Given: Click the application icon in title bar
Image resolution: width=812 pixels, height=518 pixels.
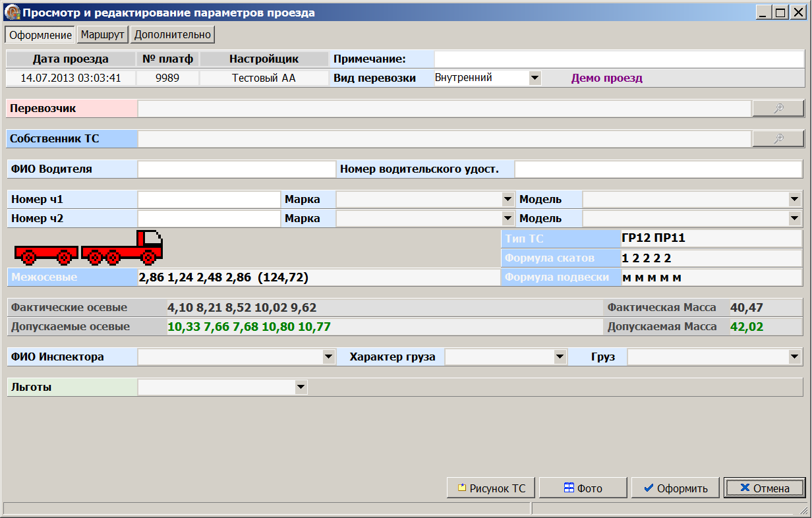Looking at the screenshot, I should [x=12, y=12].
